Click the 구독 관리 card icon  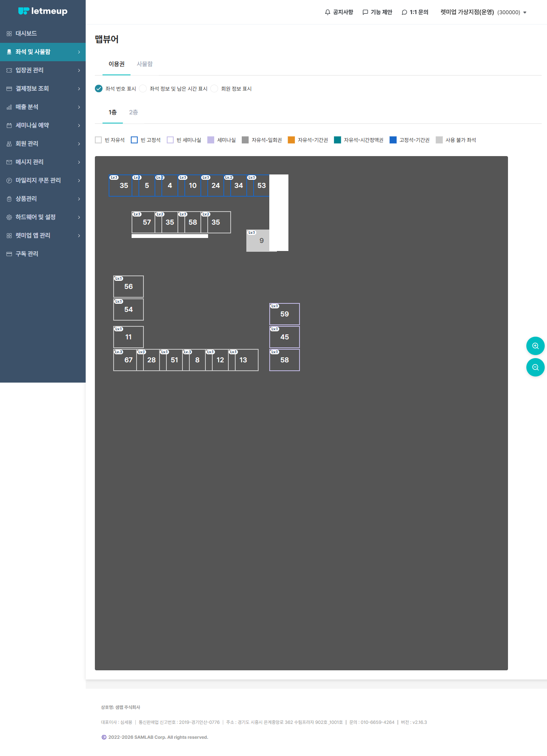pyautogui.click(x=9, y=254)
